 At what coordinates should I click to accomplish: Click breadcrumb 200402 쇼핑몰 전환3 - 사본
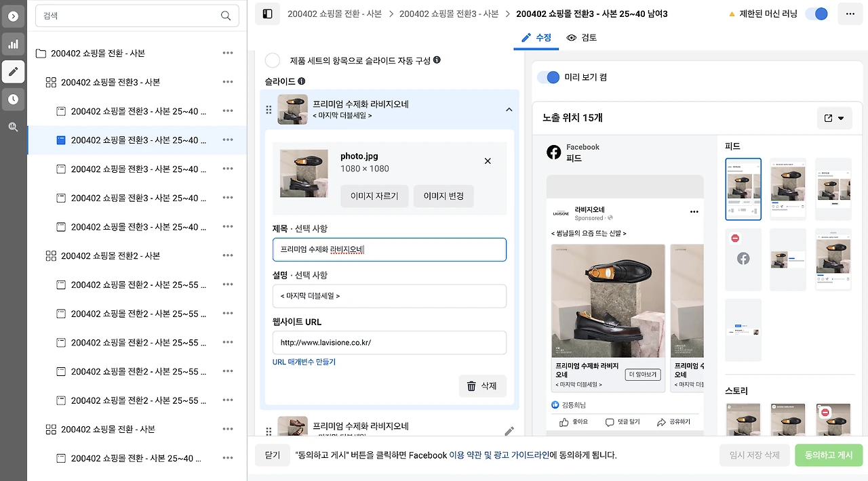449,14
